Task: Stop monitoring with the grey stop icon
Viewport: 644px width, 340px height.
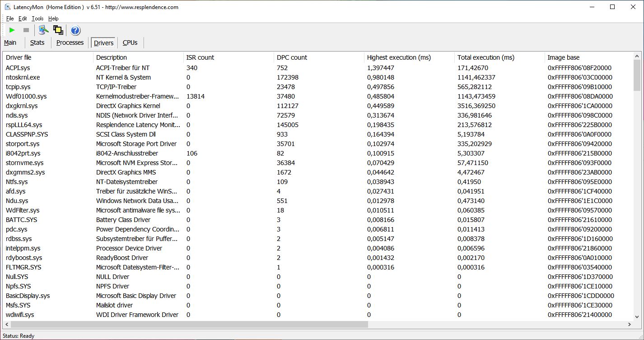Action: pyautogui.click(x=26, y=30)
